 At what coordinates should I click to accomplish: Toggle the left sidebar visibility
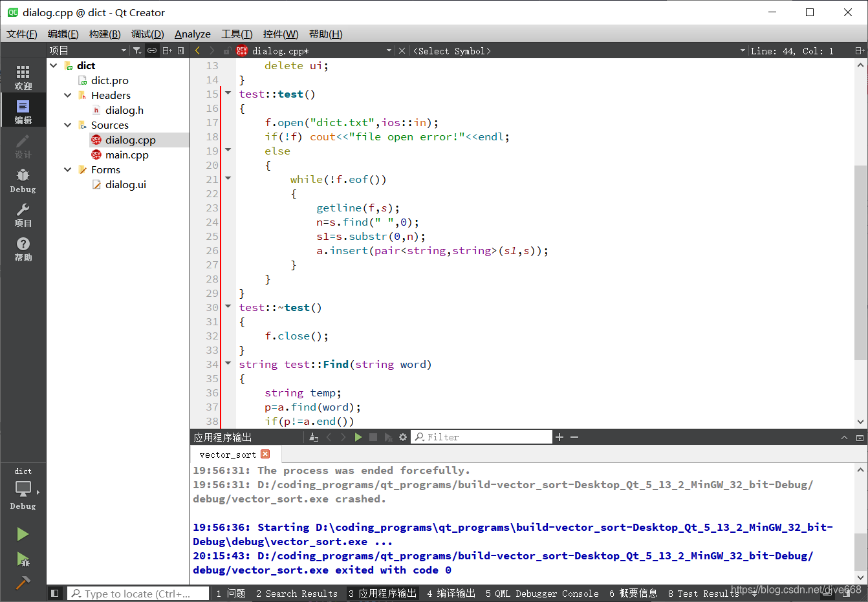tap(55, 593)
